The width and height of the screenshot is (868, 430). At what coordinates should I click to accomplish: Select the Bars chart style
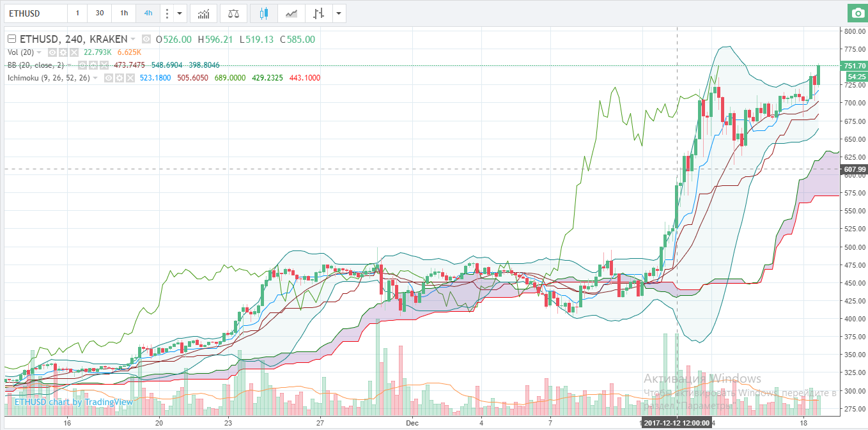tap(319, 13)
